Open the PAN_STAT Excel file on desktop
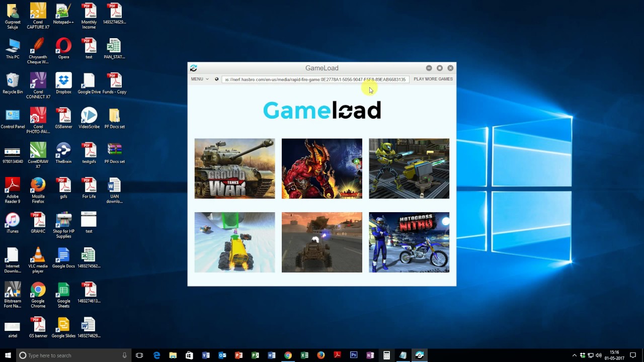Viewport: 644px width, 362px height. (x=114, y=48)
